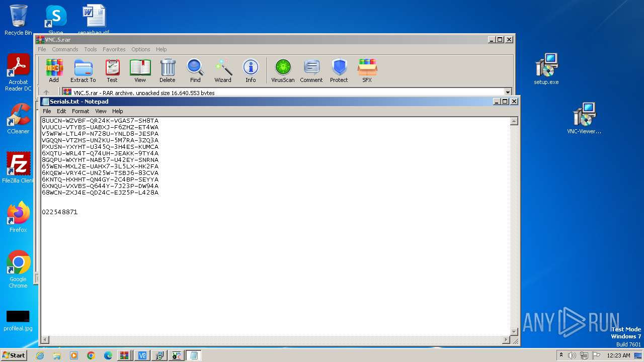Open Internet Explorer from taskbar
This screenshot has height=362, width=644.
(40, 355)
